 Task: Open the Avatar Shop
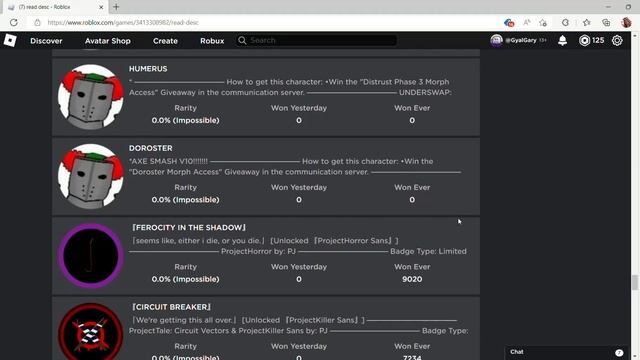coord(108,41)
